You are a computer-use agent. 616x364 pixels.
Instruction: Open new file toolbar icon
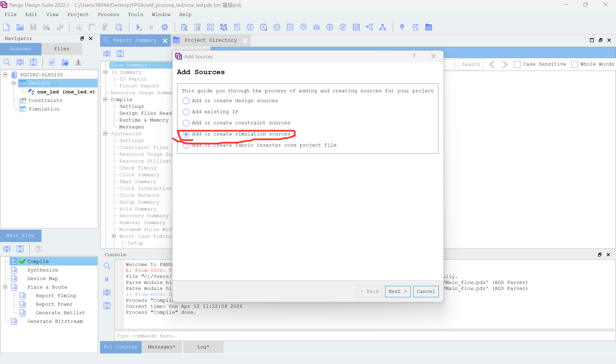(7, 27)
